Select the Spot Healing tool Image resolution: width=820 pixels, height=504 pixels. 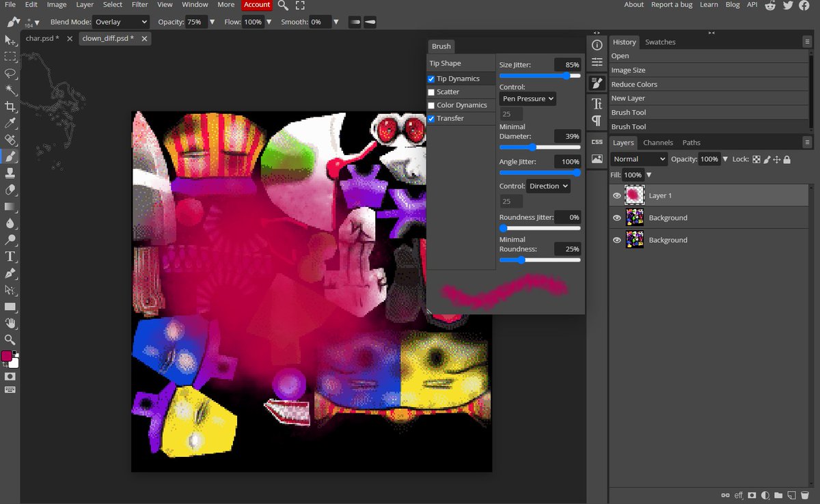tap(10, 140)
